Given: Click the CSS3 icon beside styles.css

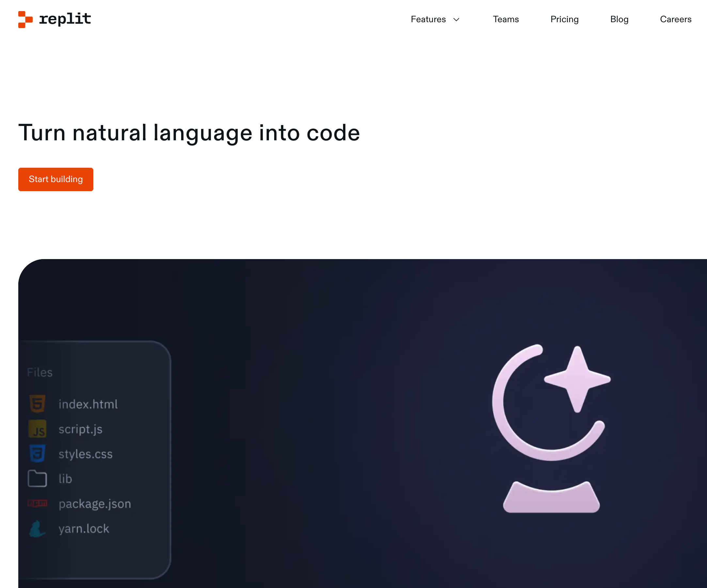Looking at the screenshot, I should [x=37, y=454].
